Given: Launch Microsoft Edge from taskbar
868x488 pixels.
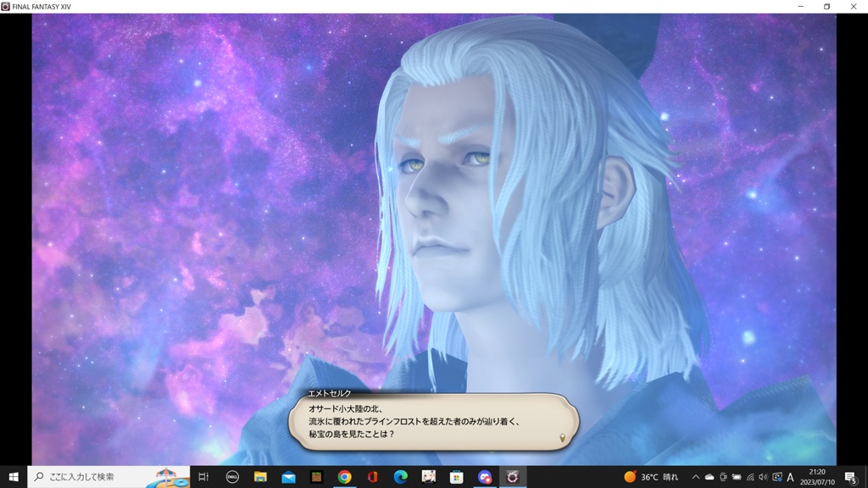Looking at the screenshot, I should pos(401,476).
